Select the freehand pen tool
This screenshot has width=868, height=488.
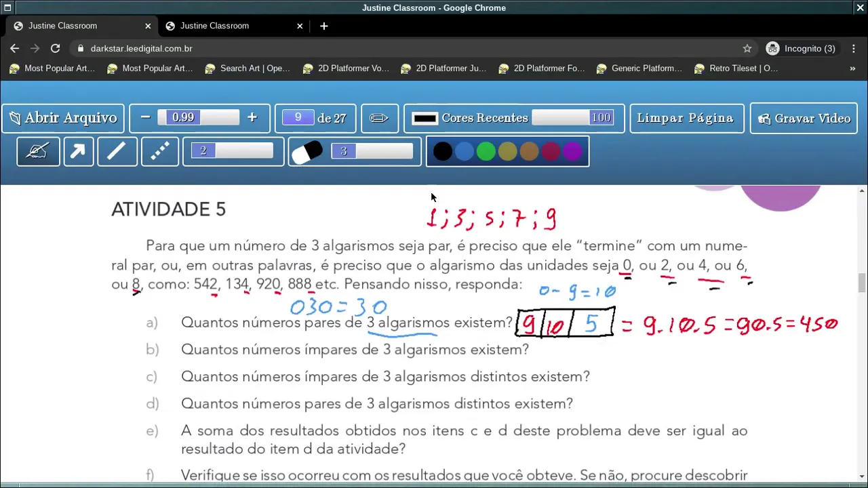(x=38, y=152)
